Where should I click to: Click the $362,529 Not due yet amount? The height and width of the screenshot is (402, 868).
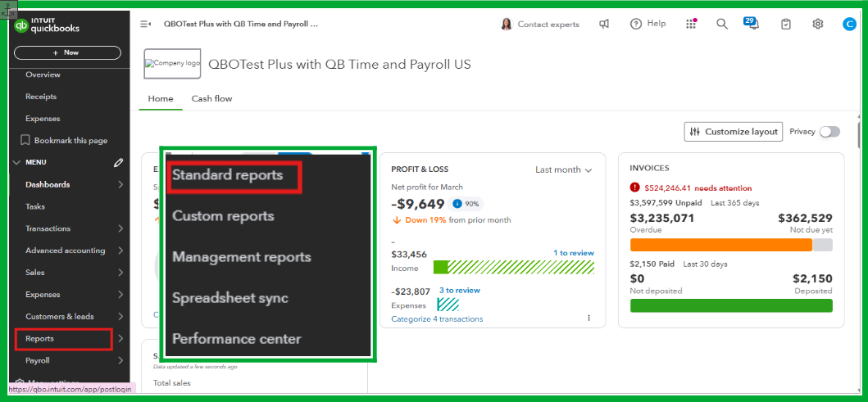805,218
